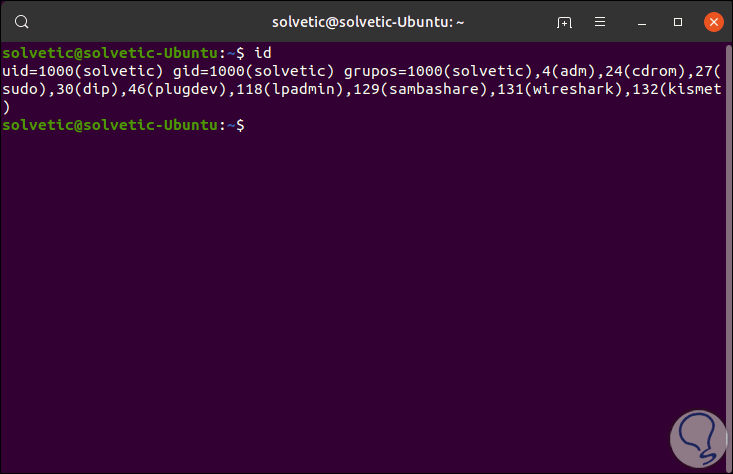Click the typed 'id' command
Viewport: 733px width, 474px height.
coord(263,53)
